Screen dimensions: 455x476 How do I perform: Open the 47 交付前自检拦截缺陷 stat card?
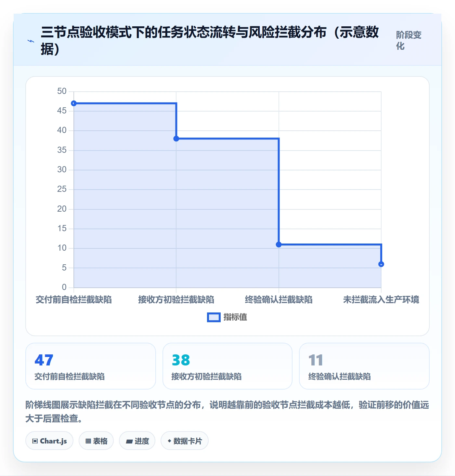91,366
